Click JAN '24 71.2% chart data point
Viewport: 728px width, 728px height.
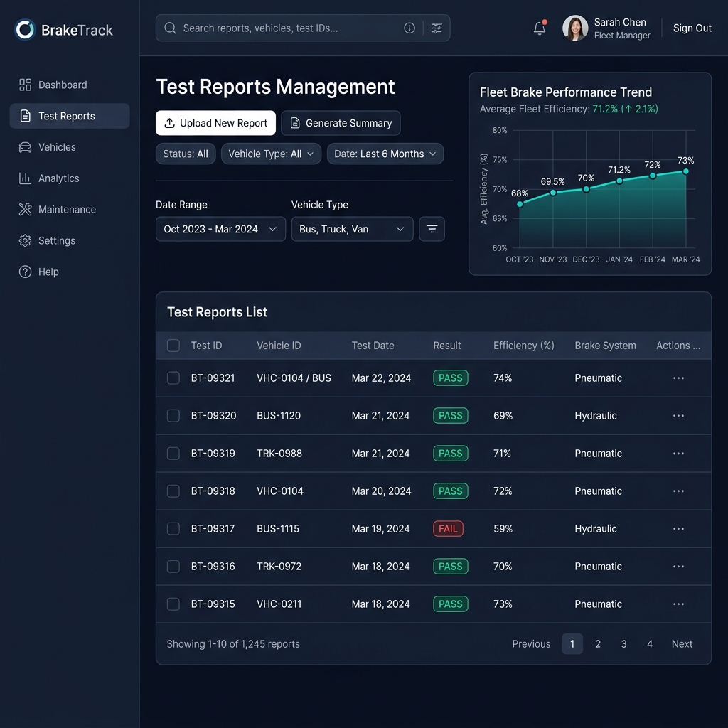pos(619,181)
